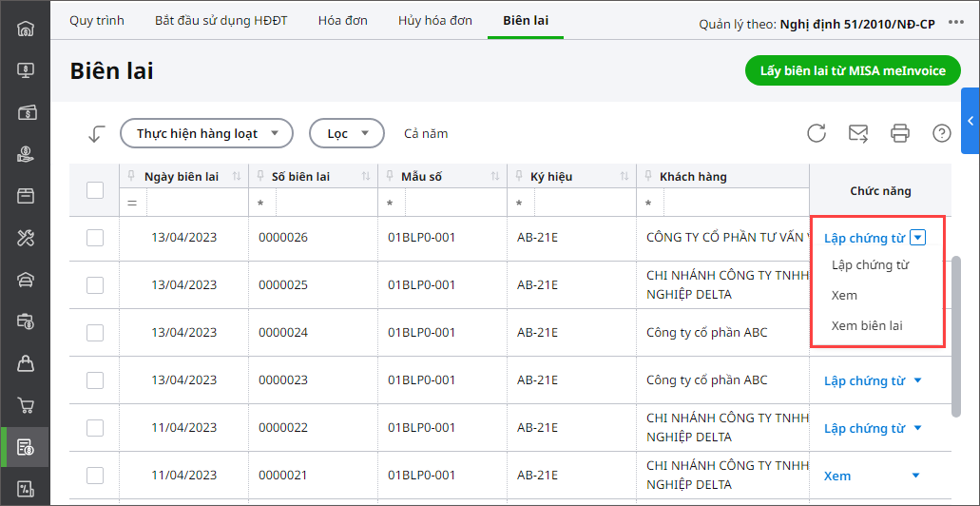Click the home icon in the sidebar
980x506 pixels.
(x=27, y=27)
